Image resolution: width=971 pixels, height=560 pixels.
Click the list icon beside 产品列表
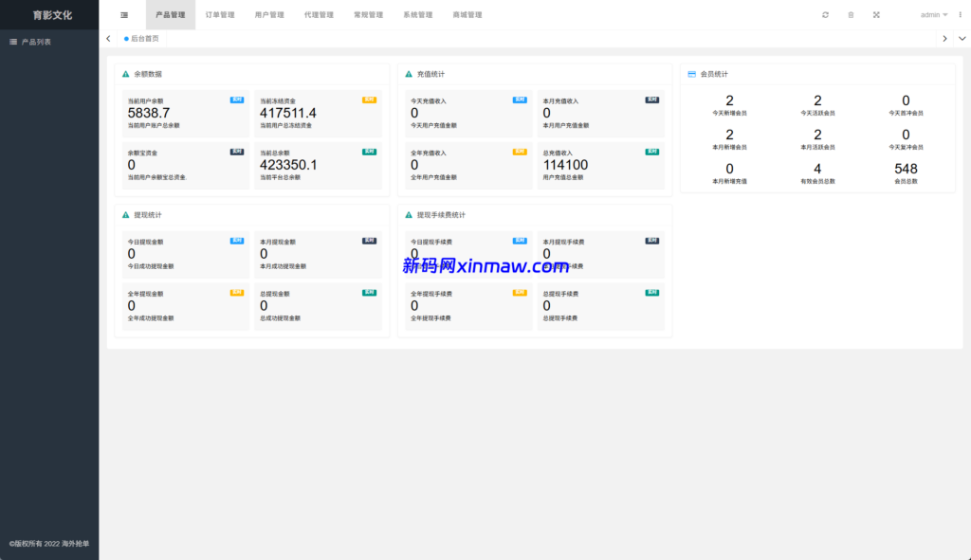(12, 42)
